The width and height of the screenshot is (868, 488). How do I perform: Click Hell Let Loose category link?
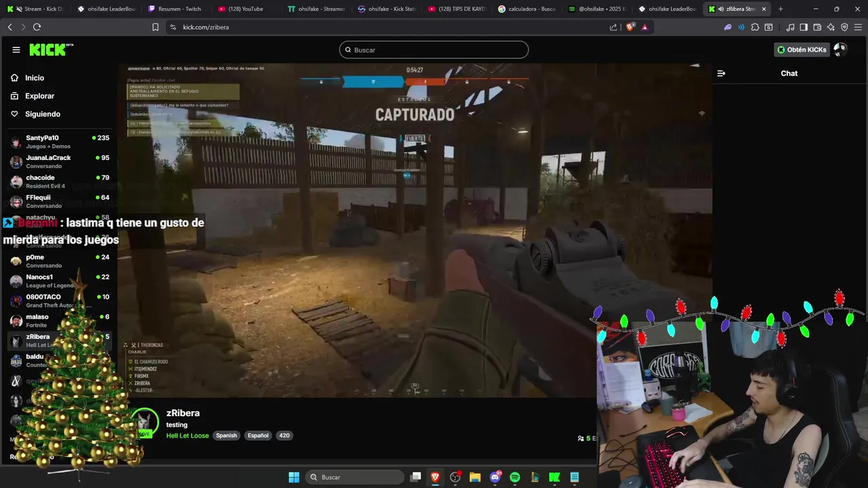click(x=187, y=436)
